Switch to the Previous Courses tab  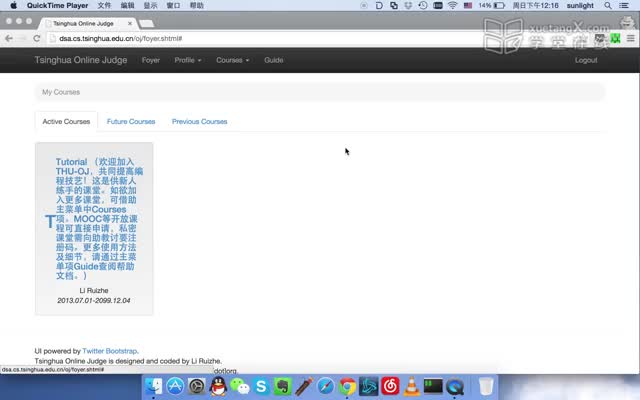(x=199, y=122)
